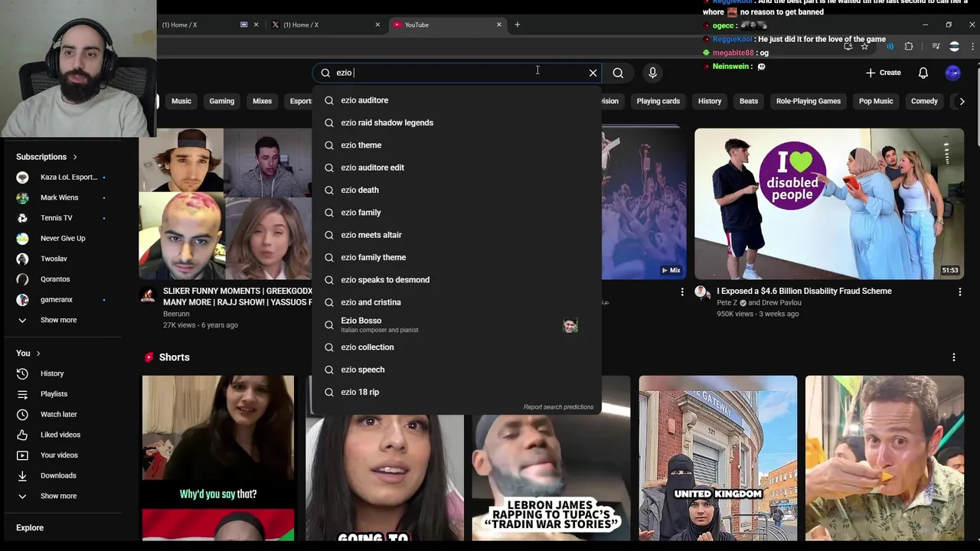This screenshot has width=980, height=551.
Task: Click the search magnifier button
Action: [x=618, y=73]
